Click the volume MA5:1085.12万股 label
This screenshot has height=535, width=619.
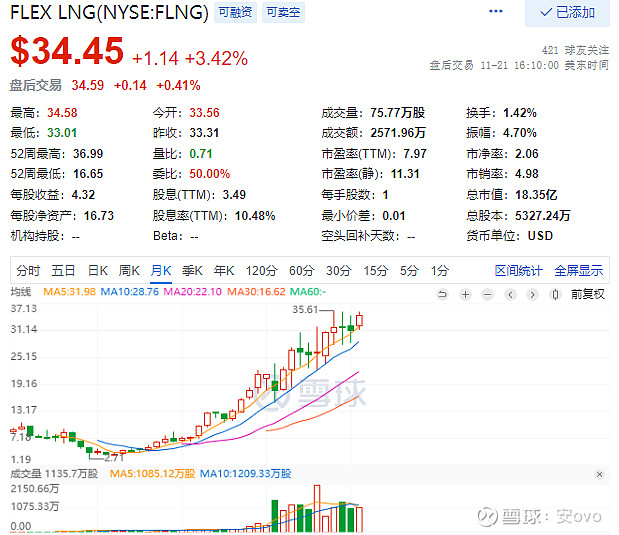(152, 474)
